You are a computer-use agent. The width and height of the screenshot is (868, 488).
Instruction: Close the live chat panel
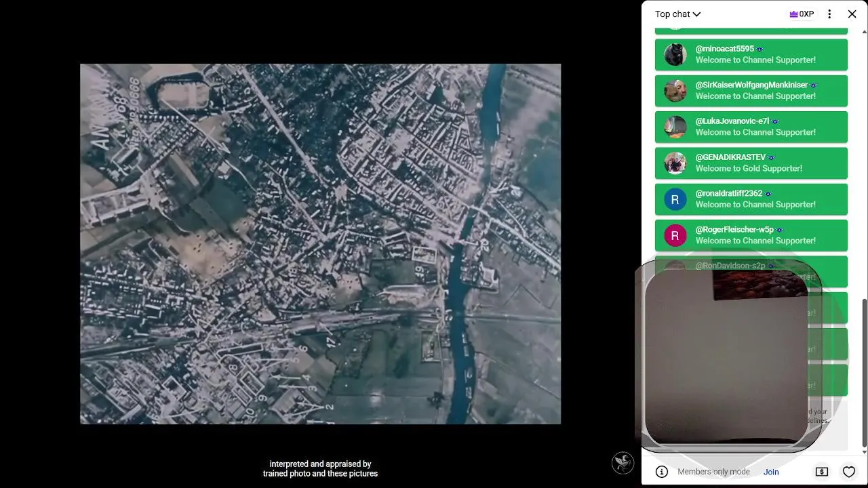click(852, 14)
